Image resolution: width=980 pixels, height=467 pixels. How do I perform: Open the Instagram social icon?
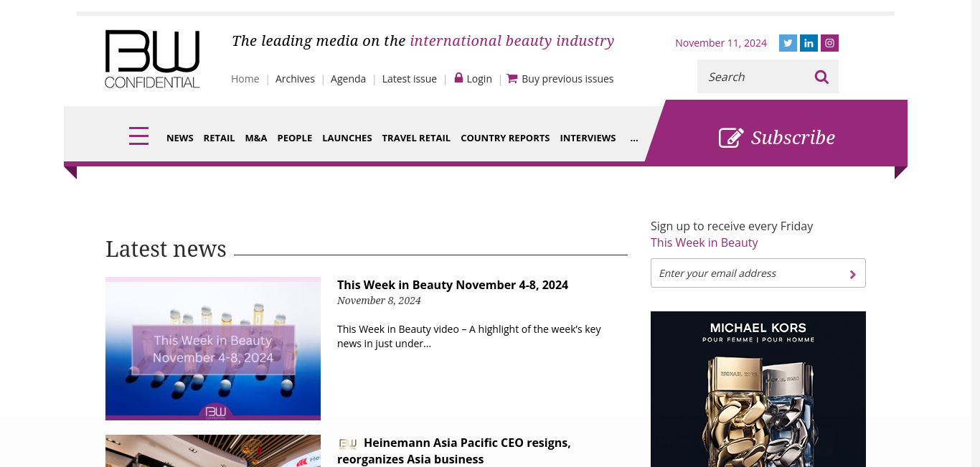point(829,43)
